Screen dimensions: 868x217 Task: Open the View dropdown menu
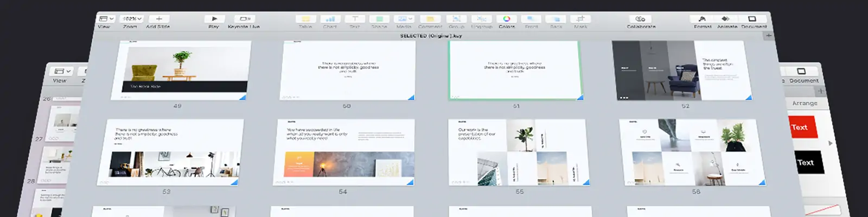click(106, 19)
